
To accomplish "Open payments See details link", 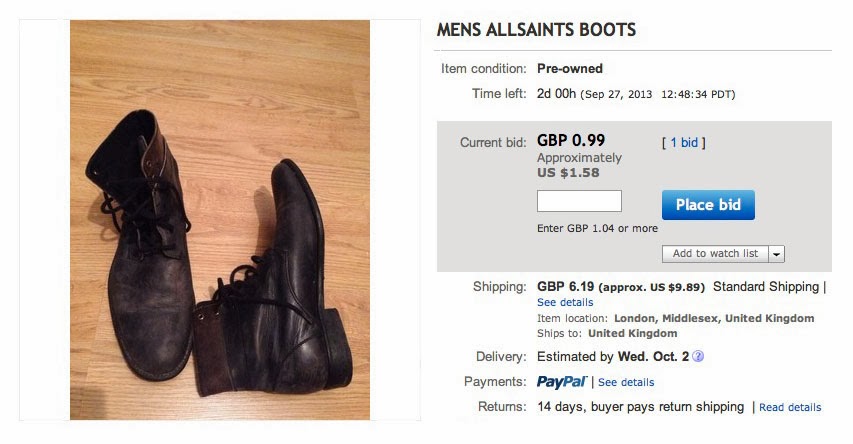I will coord(626,382).
